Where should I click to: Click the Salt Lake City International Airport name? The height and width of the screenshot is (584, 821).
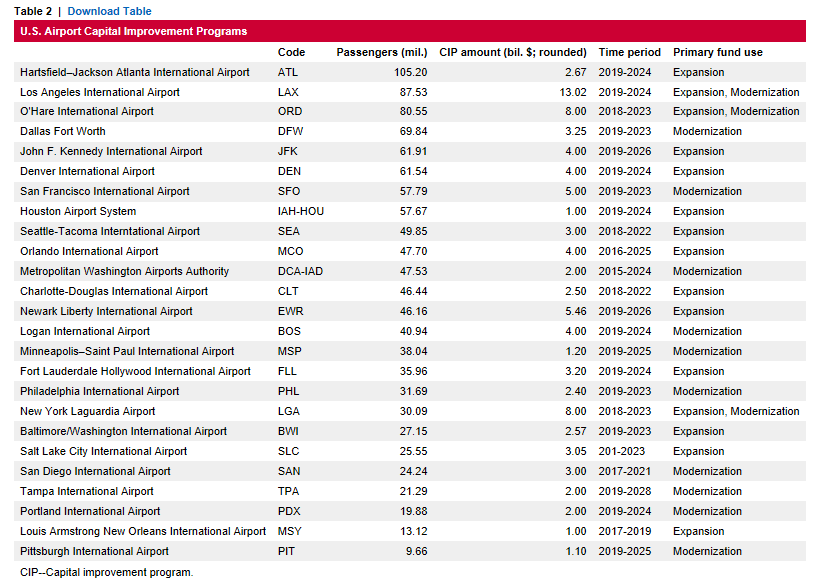(x=103, y=451)
